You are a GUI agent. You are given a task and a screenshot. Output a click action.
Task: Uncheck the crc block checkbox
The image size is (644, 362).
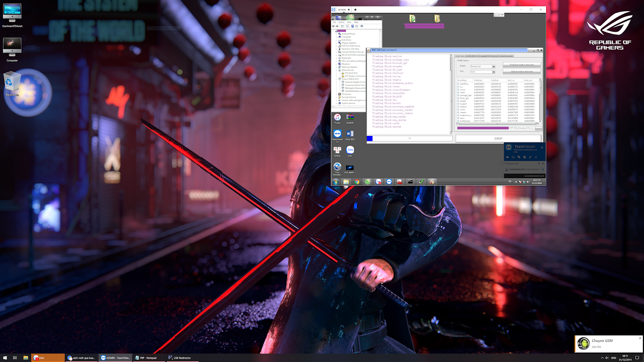[x=458, y=87]
